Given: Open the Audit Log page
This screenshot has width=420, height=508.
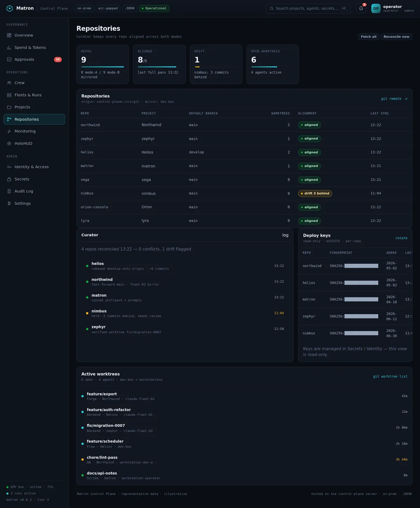Looking at the screenshot, I should tap(34, 191).
